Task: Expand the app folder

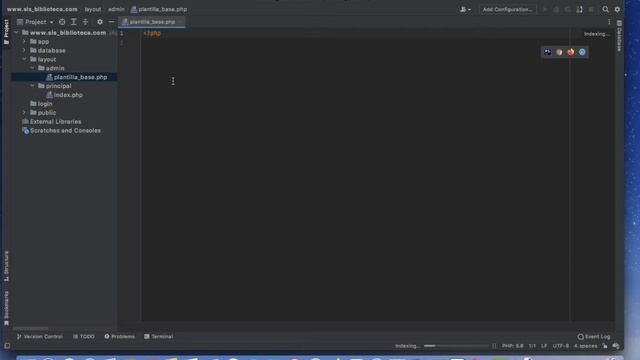Action: (24, 42)
